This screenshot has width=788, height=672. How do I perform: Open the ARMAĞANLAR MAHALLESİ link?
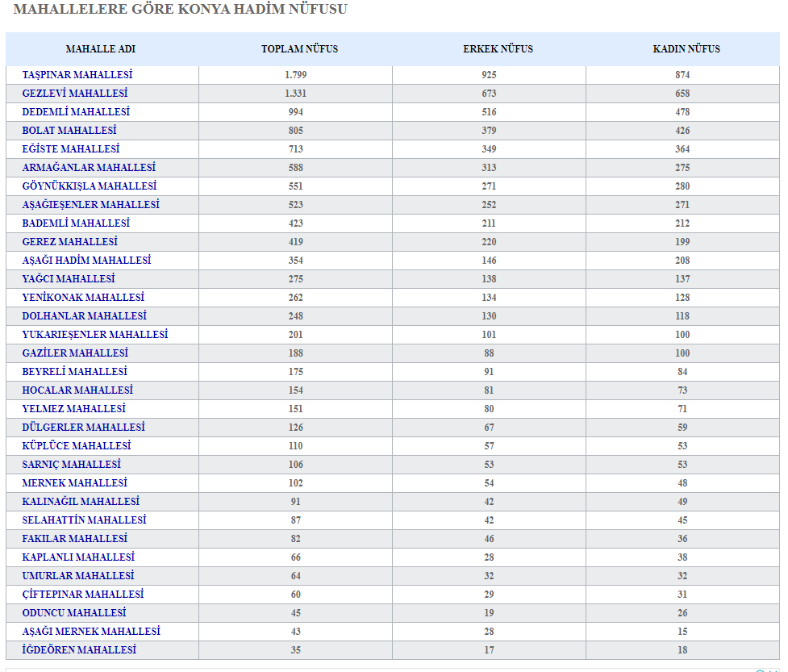[x=89, y=168]
